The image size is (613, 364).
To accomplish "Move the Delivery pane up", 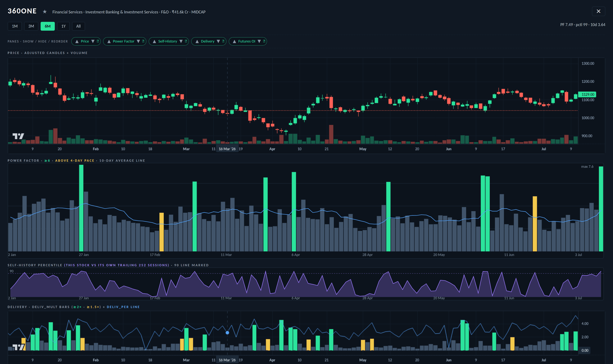I will tap(197, 41).
